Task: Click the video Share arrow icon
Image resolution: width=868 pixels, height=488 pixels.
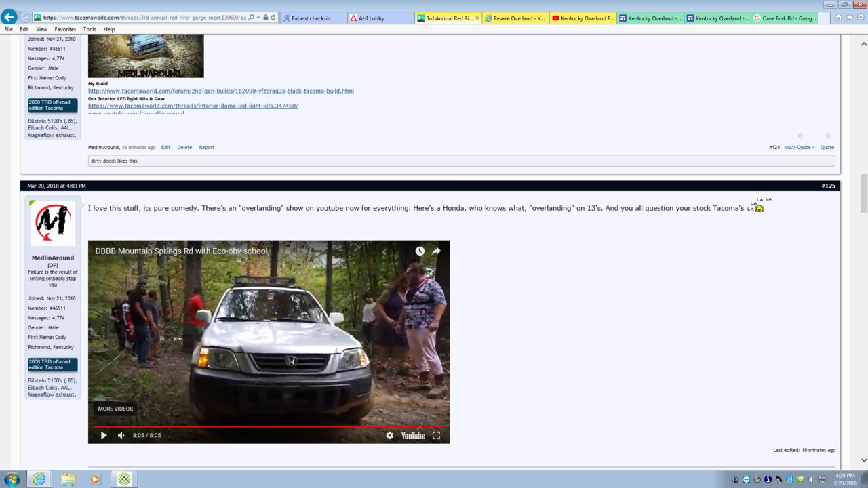Action: click(436, 251)
